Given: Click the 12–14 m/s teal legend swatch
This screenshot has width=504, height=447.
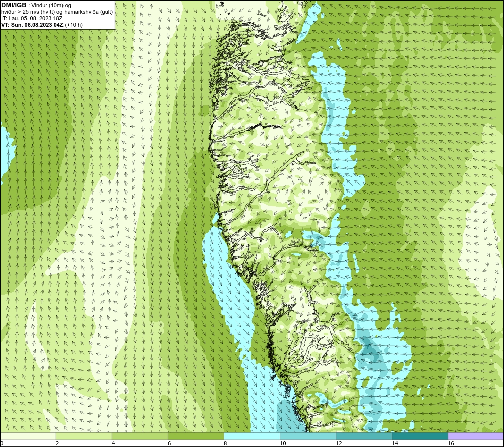Looking at the screenshot, I should 364,436.
